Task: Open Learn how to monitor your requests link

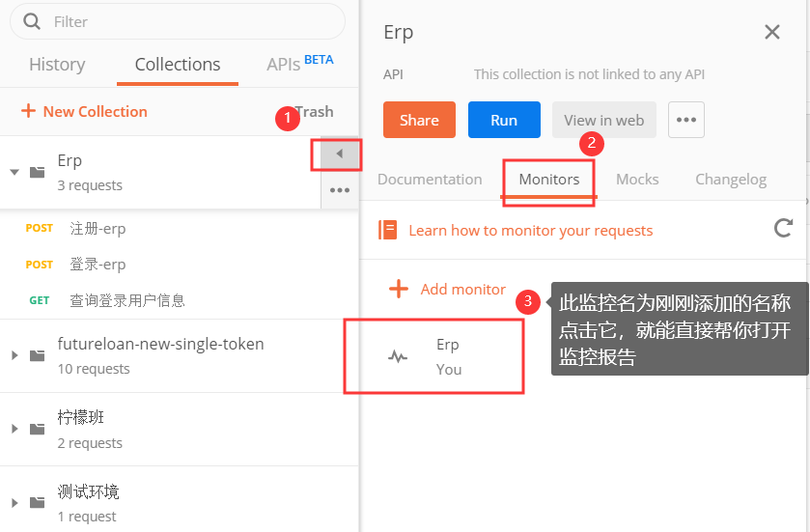Action: (x=530, y=231)
